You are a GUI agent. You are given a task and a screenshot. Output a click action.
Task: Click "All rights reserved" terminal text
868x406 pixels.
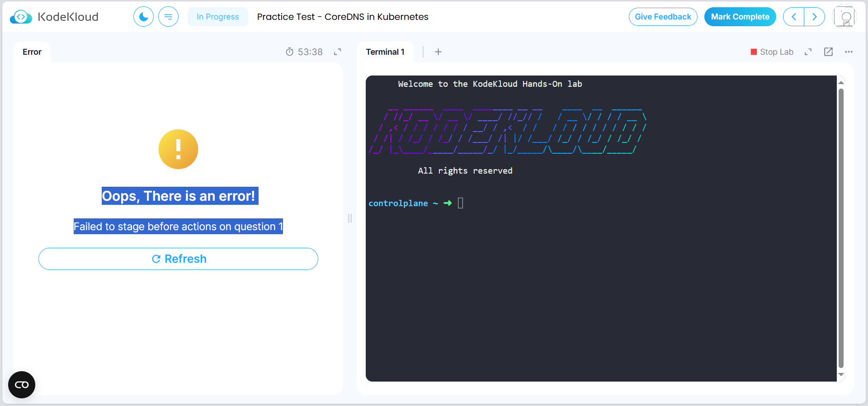tap(465, 171)
